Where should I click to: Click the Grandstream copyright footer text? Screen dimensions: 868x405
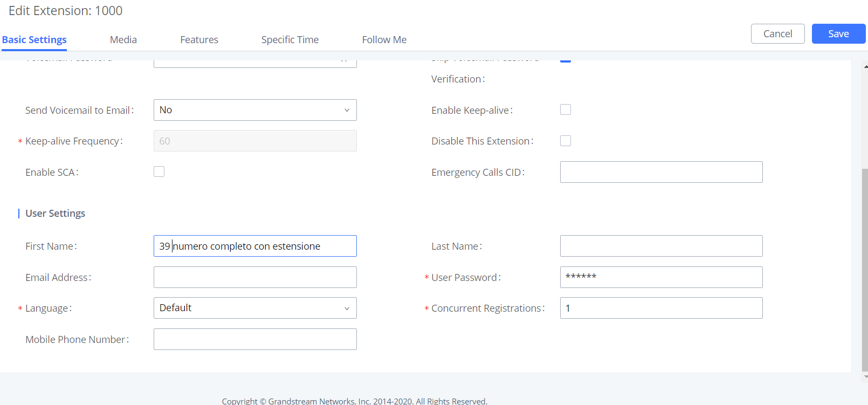(x=355, y=401)
